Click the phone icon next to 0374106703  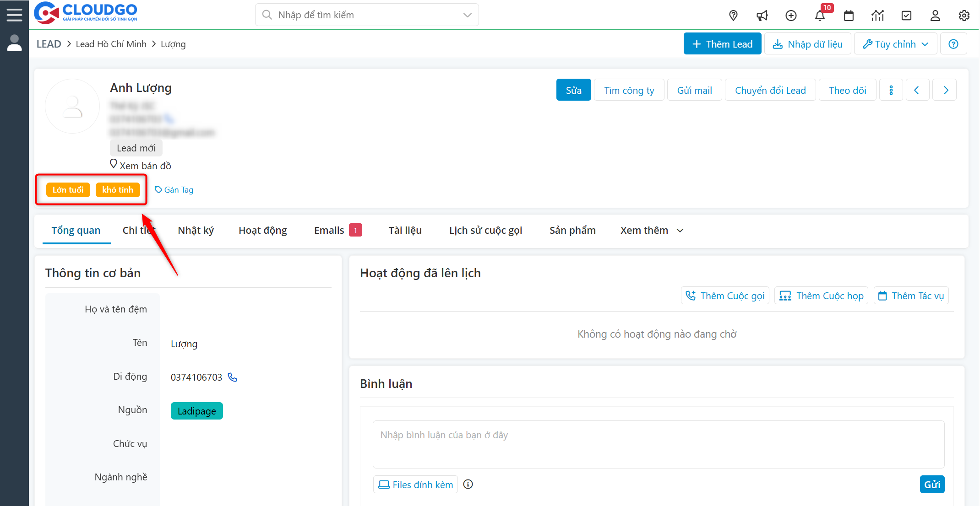pos(233,377)
